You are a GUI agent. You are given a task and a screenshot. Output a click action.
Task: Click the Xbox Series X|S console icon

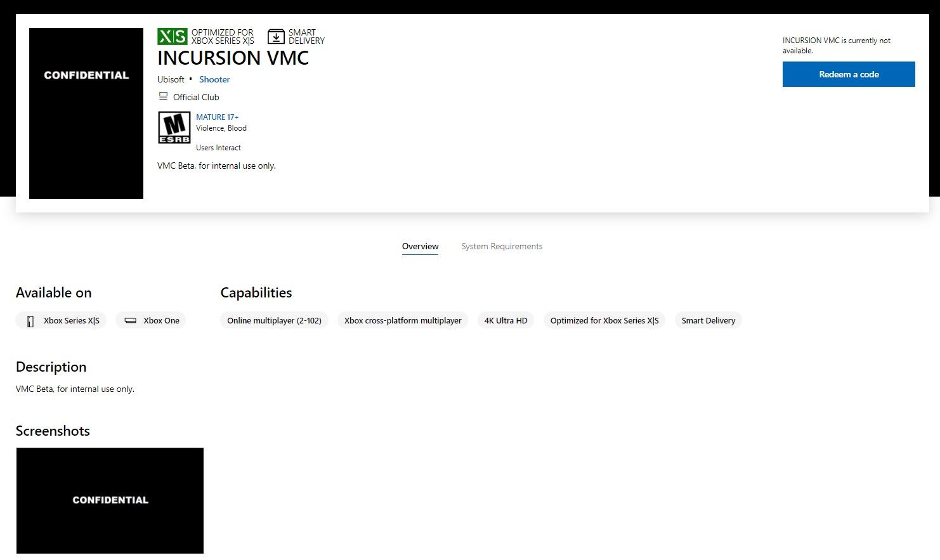pos(30,321)
